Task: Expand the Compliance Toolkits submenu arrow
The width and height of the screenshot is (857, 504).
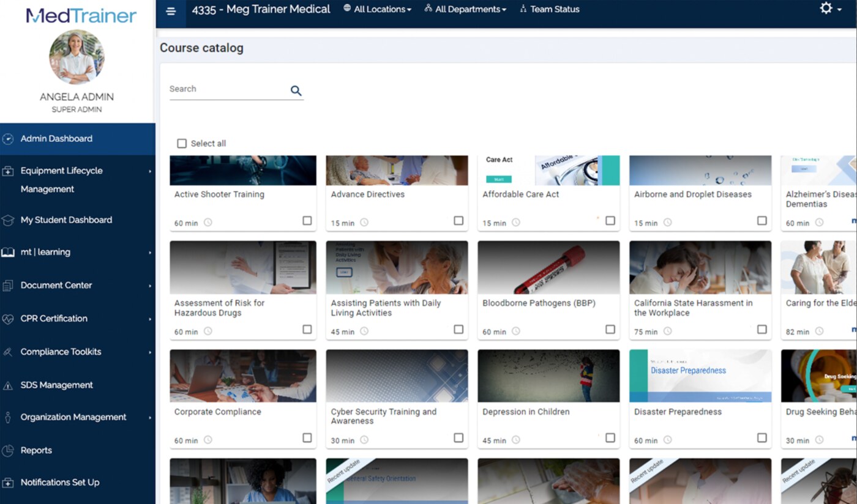Action: click(150, 352)
